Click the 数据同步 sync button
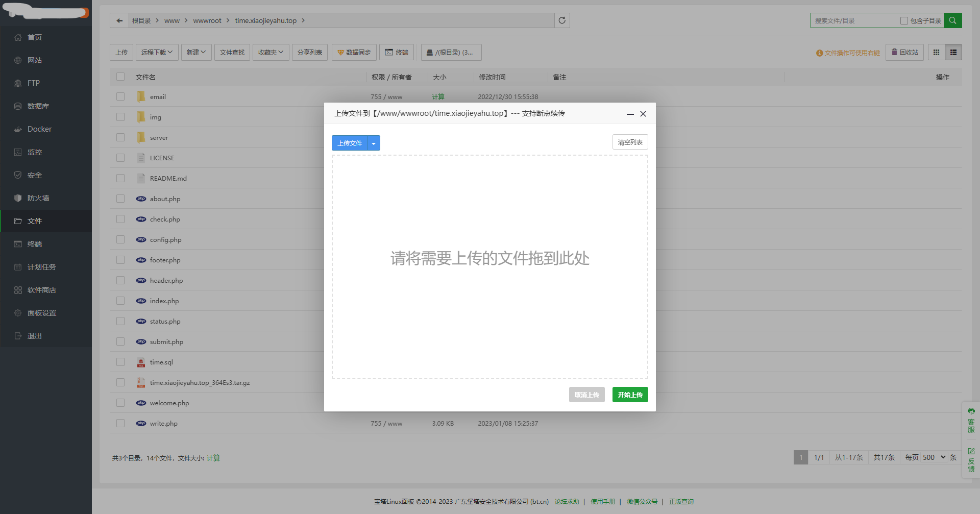Viewport: 980px width, 514px height. click(354, 52)
